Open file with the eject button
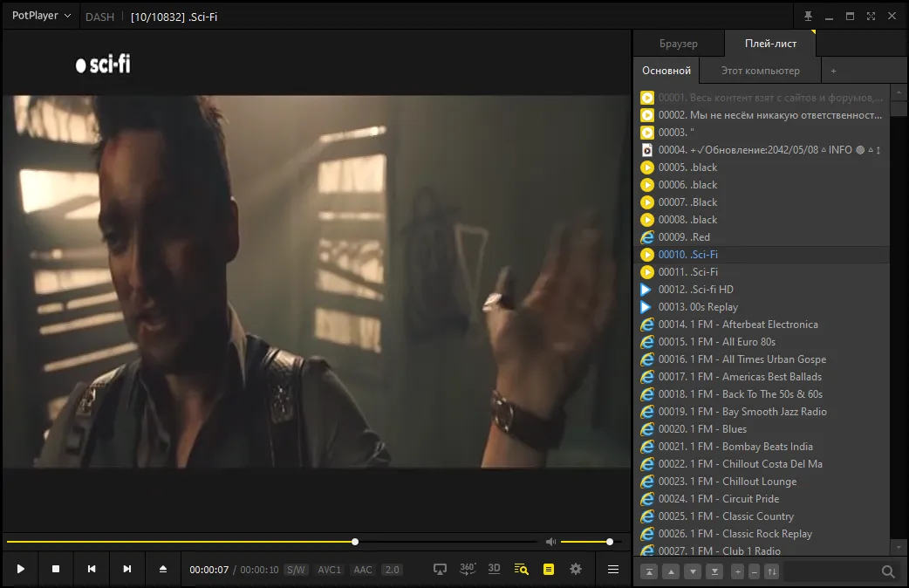This screenshot has width=909, height=588. click(163, 569)
